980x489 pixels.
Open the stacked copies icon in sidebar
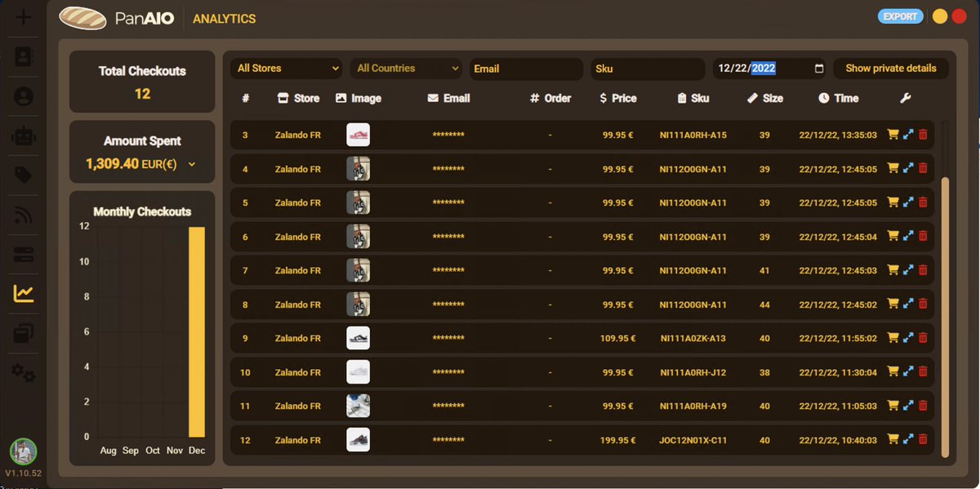point(24,333)
